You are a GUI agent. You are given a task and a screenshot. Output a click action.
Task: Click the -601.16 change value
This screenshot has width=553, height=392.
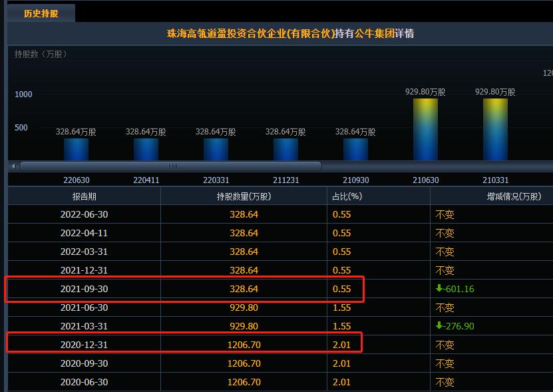pyautogui.click(x=459, y=289)
